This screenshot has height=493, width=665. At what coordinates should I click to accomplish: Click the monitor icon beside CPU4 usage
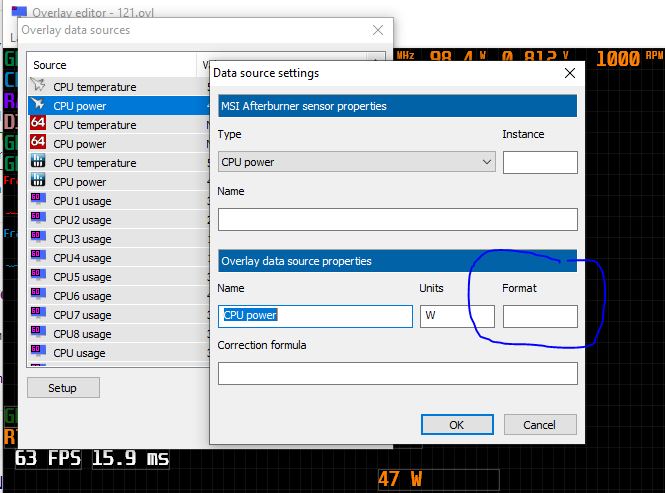38,256
